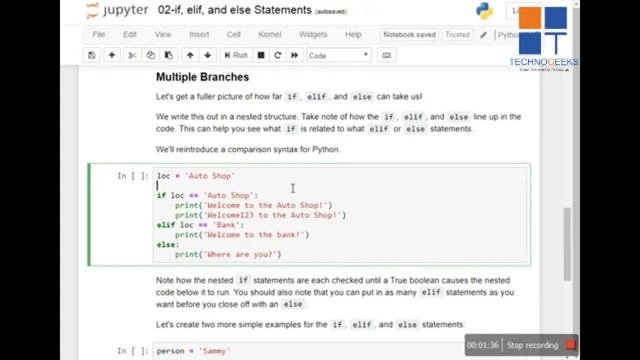The width and height of the screenshot is (640, 360).
Task: Run the selected cell
Action: tap(236, 55)
